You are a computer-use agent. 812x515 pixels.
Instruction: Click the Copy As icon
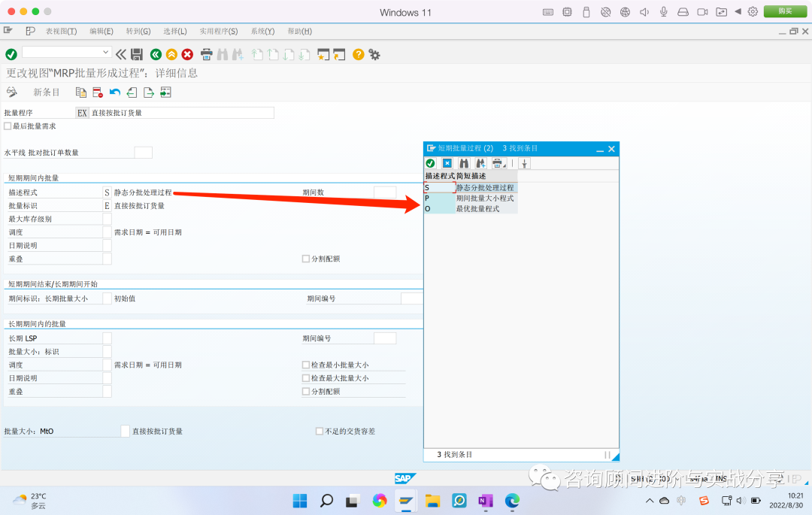coord(80,92)
